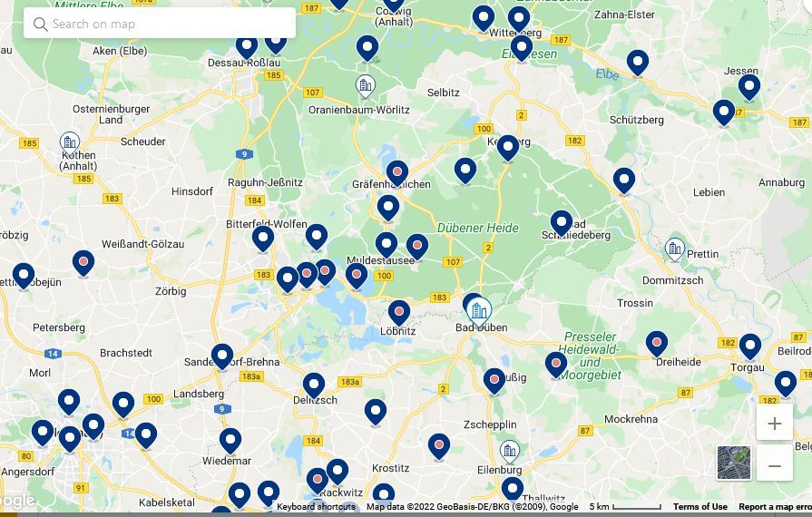Click the pin marker at Torgau
The height and width of the screenshot is (517, 812).
point(750,346)
